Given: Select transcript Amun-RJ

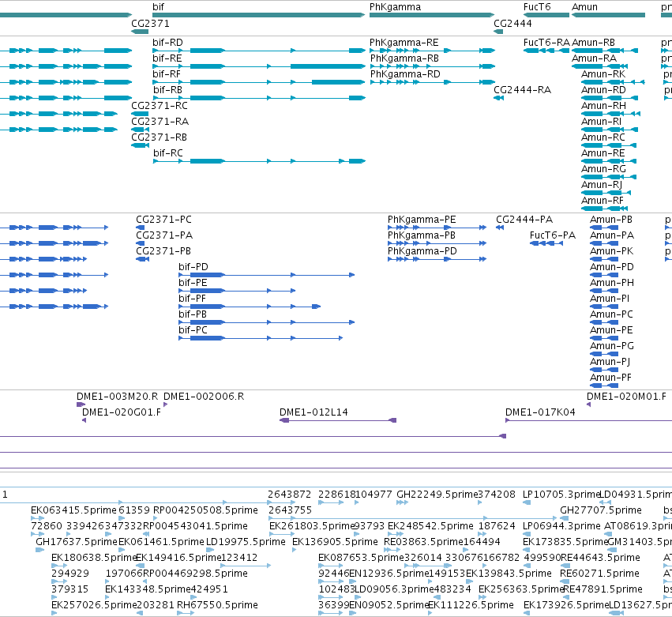Looking at the screenshot, I should (x=602, y=184).
